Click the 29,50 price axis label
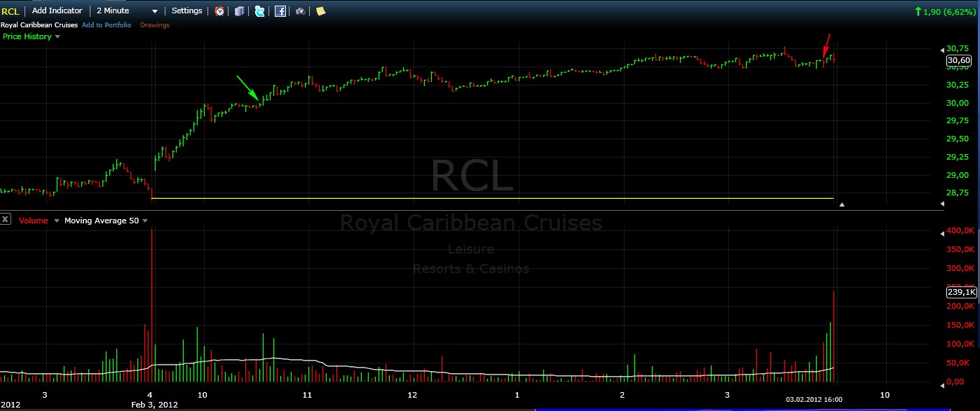980x411 pixels. click(x=958, y=139)
